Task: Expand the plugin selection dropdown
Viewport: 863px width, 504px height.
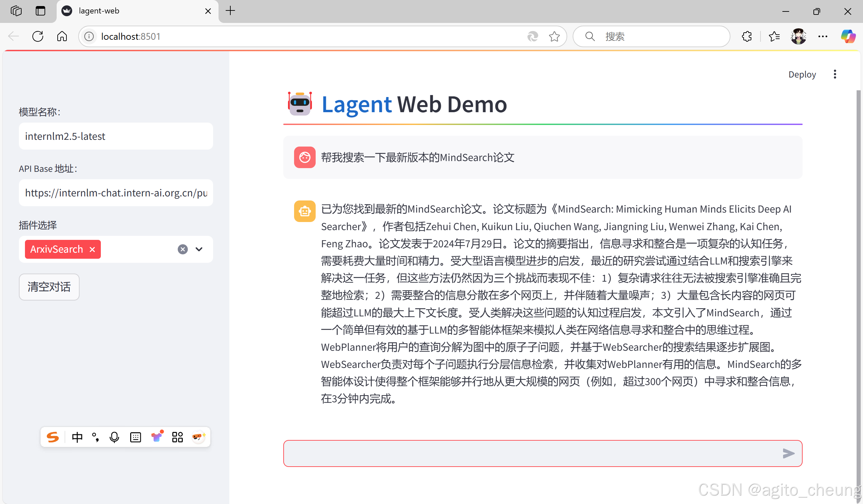Action: (x=199, y=249)
